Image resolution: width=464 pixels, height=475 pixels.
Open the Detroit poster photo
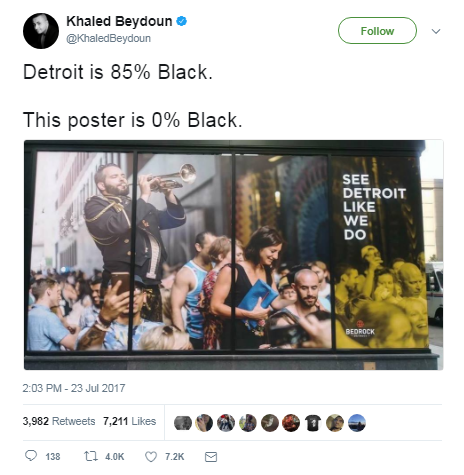pos(234,255)
